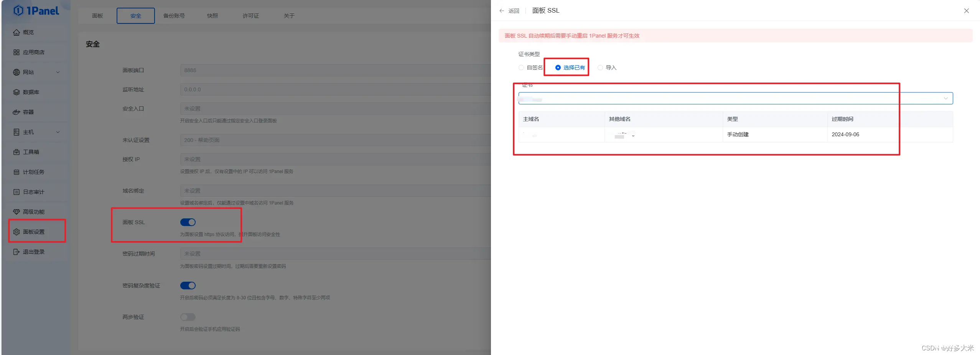
Task: Click the 数据库 database stack icon
Action: (x=16, y=92)
